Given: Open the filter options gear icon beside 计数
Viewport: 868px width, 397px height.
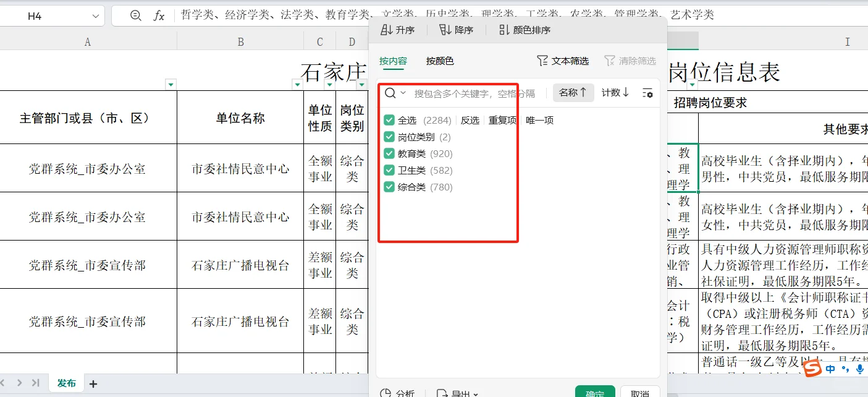Looking at the screenshot, I should [x=648, y=93].
